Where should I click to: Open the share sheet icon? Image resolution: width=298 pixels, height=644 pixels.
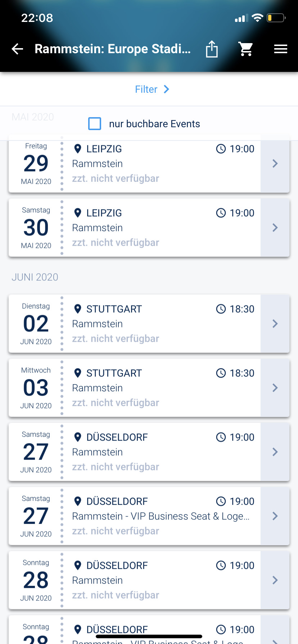pyautogui.click(x=212, y=49)
